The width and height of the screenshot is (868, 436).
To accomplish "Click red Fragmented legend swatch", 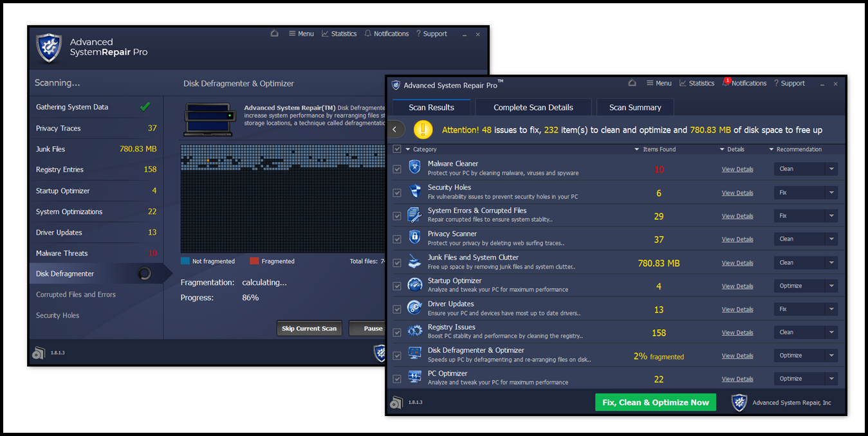I will [254, 261].
